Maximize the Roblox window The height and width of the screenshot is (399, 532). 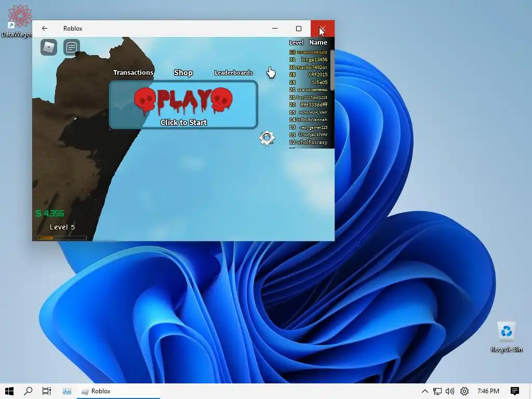click(299, 29)
